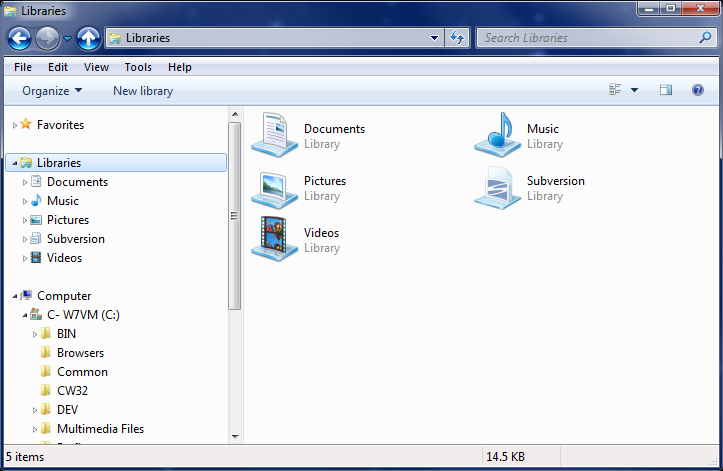Open the Music library icon
This screenshot has width=723, height=471.
tap(495, 135)
